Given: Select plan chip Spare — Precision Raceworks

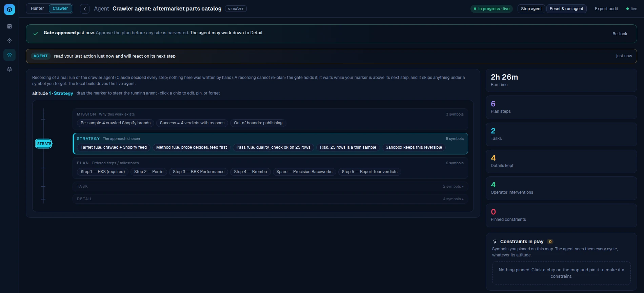Looking at the screenshot, I should (x=304, y=172).
